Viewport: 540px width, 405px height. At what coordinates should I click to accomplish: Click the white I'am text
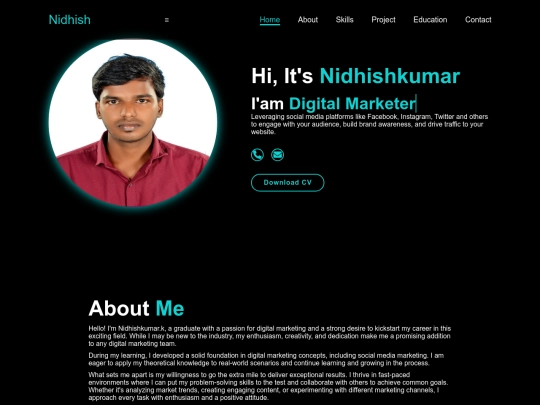[x=268, y=104]
